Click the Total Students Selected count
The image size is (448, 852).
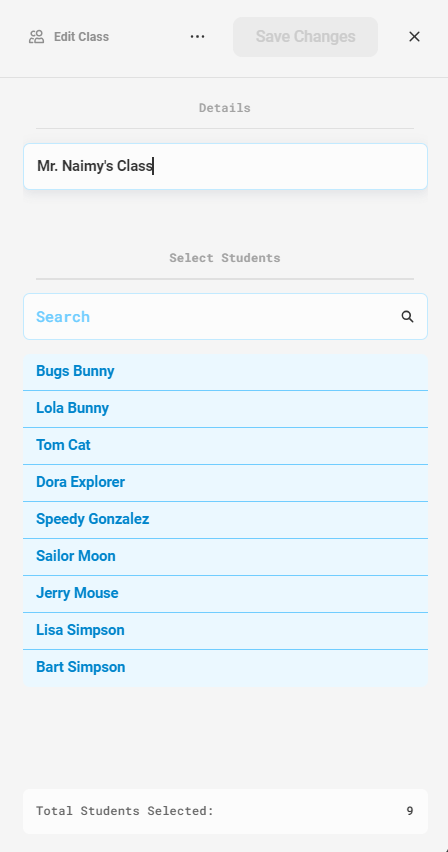(x=410, y=811)
